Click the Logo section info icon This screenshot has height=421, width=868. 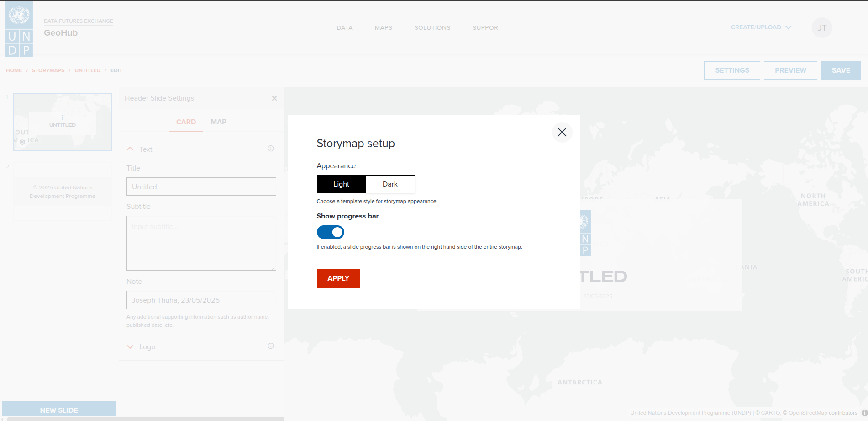[x=271, y=346]
